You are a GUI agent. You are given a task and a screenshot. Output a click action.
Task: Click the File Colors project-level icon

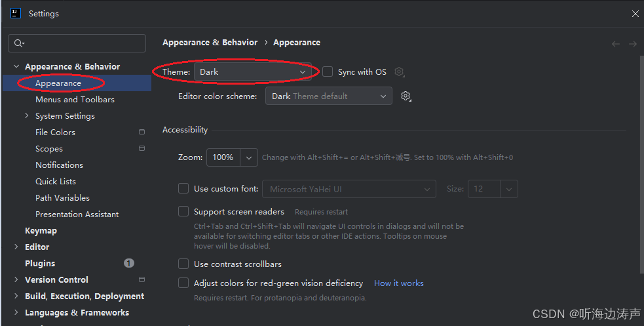[142, 132]
